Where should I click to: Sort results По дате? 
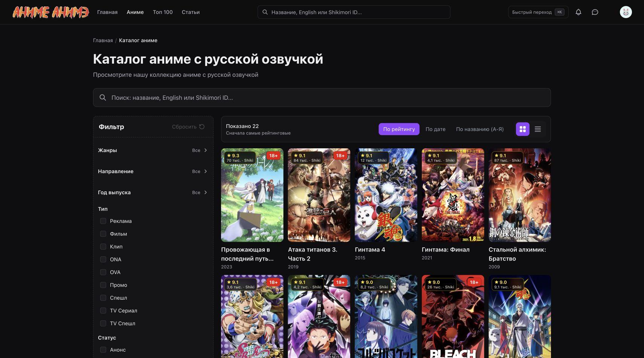(x=435, y=129)
